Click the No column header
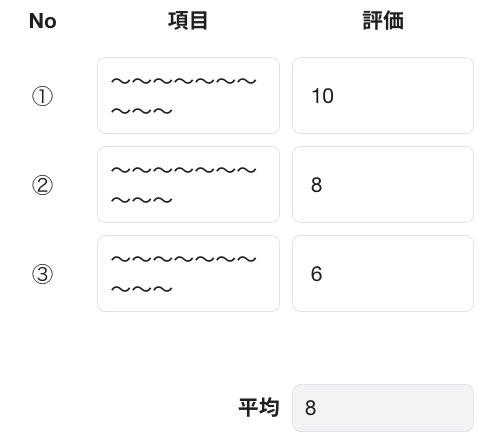The width and height of the screenshot is (503, 446). coord(43,21)
